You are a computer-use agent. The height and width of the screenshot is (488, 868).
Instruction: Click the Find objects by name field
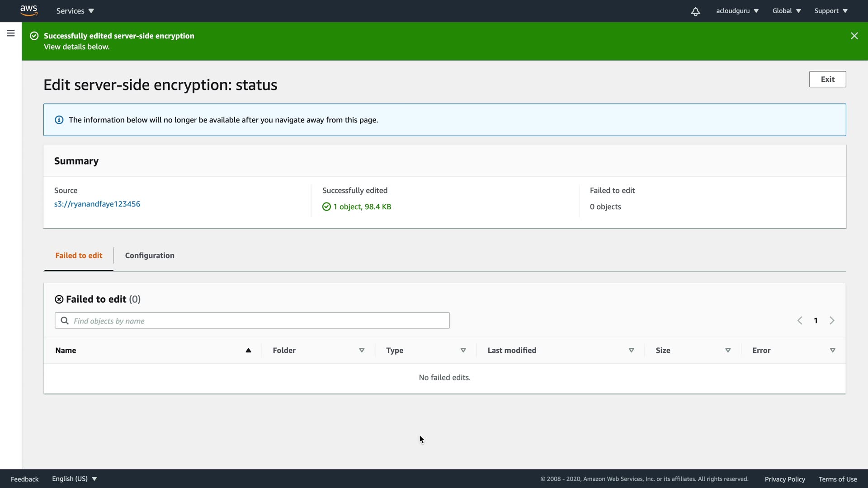(x=258, y=321)
